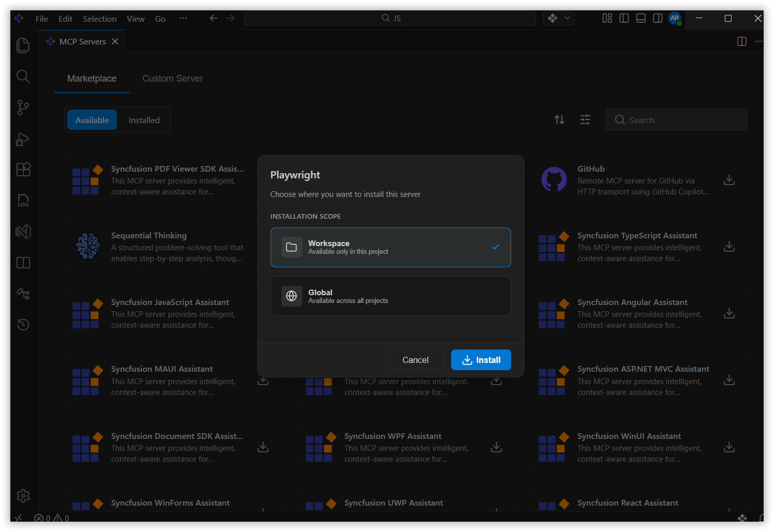Viewport: 774px width, 532px height.
Task: Open the Explorer view in activity bar
Action: [23, 45]
